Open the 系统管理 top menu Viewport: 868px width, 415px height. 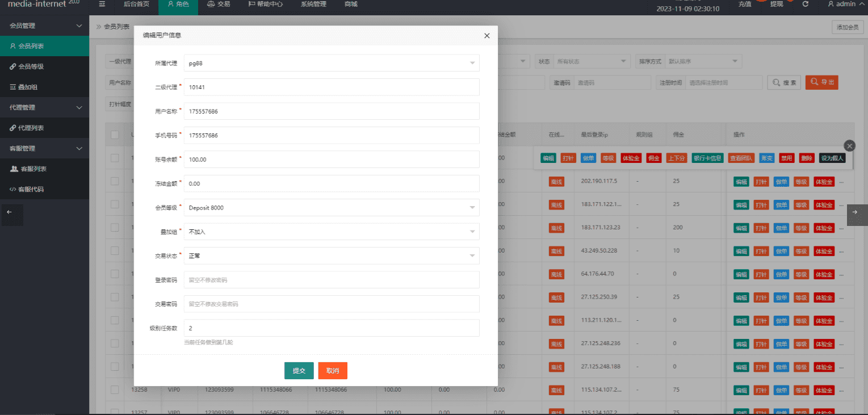point(313,4)
